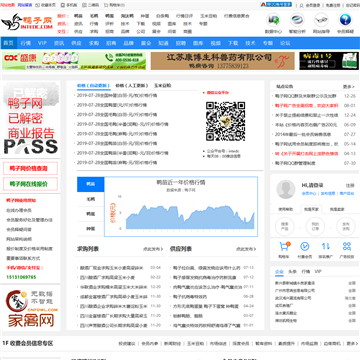Open CDC 盛康 banner advertisement

pos(74,61)
